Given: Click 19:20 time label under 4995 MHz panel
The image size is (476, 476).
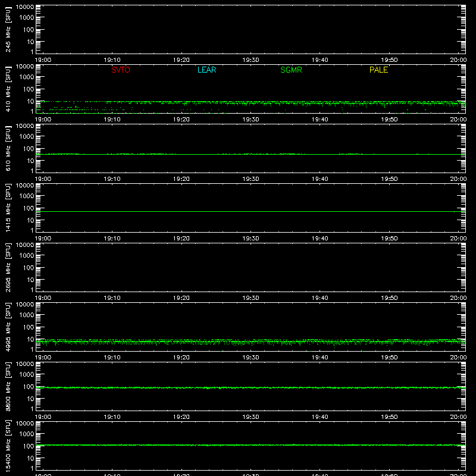Looking at the screenshot, I should click(x=181, y=358).
